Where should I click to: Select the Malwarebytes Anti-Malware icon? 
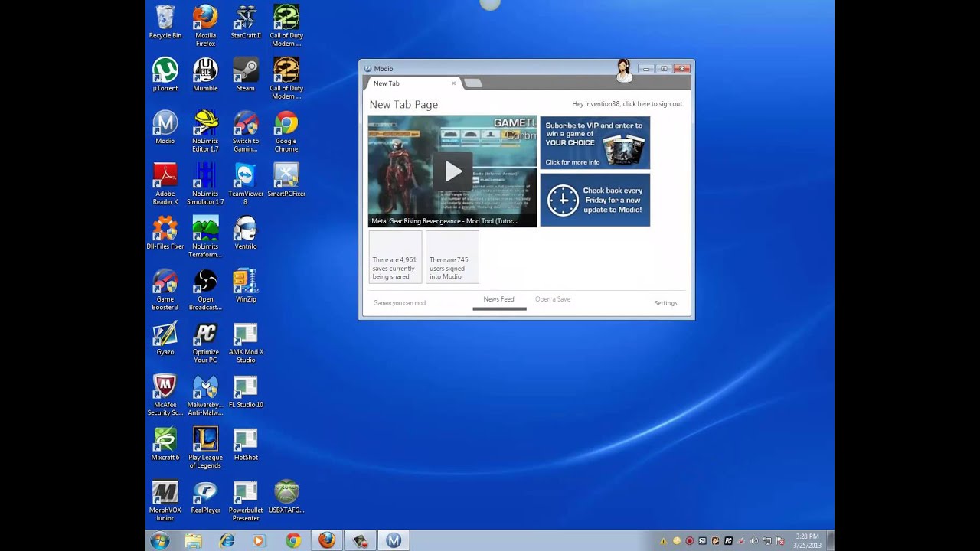[205, 396]
